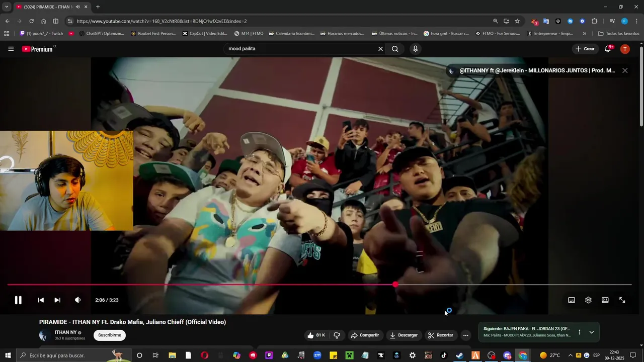Screen dimensions: 644x362
Task: Pause the playing video
Action: tap(18, 300)
